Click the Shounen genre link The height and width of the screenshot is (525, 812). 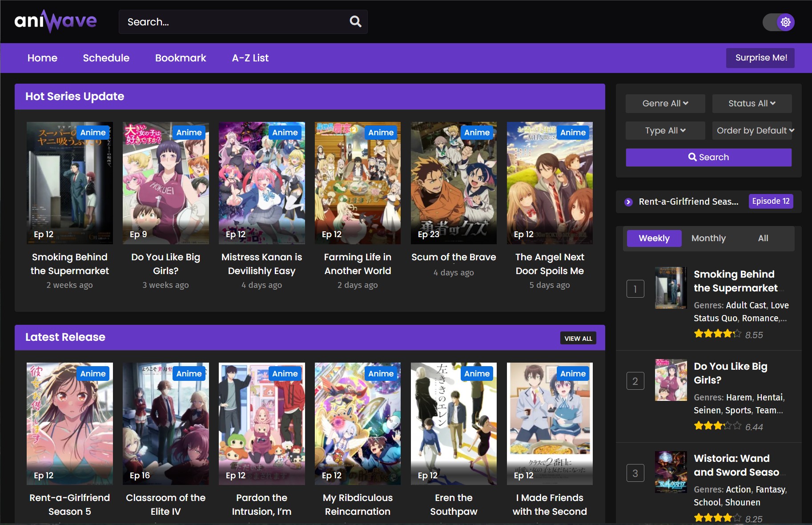tap(743, 502)
